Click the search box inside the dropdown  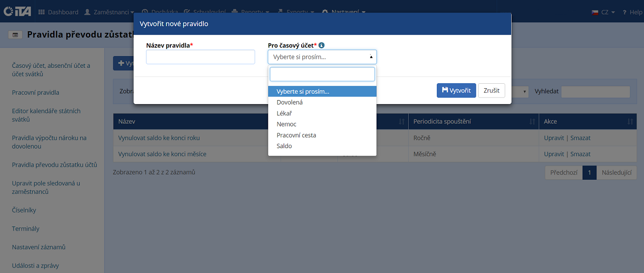point(322,74)
